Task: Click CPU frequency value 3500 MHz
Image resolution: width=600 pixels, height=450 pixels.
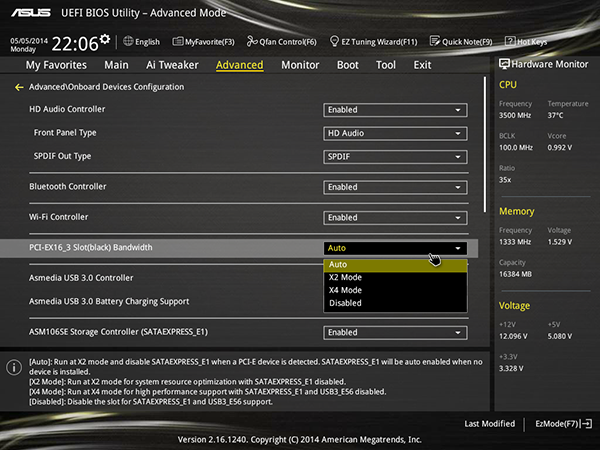Action: pos(515,116)
